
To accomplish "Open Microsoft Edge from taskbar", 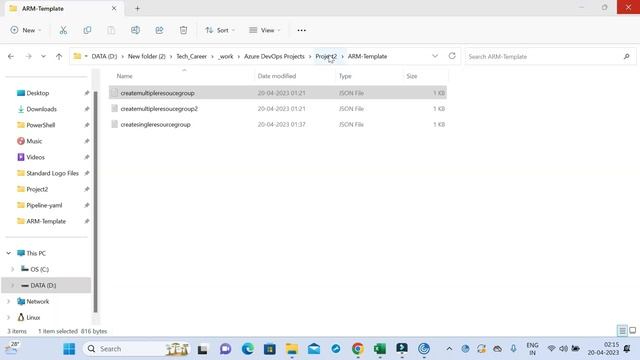I will [247, 349].
